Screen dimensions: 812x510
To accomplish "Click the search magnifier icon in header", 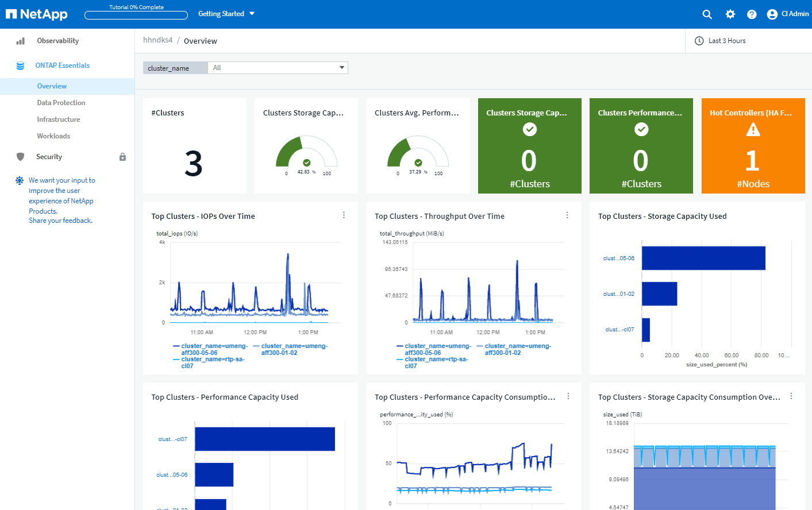I will click(707, 14).
